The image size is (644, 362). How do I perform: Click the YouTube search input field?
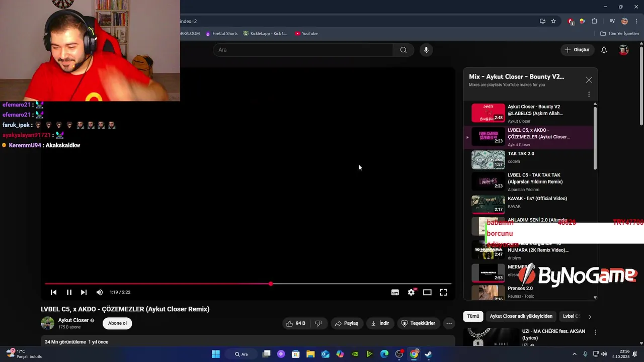303,50
